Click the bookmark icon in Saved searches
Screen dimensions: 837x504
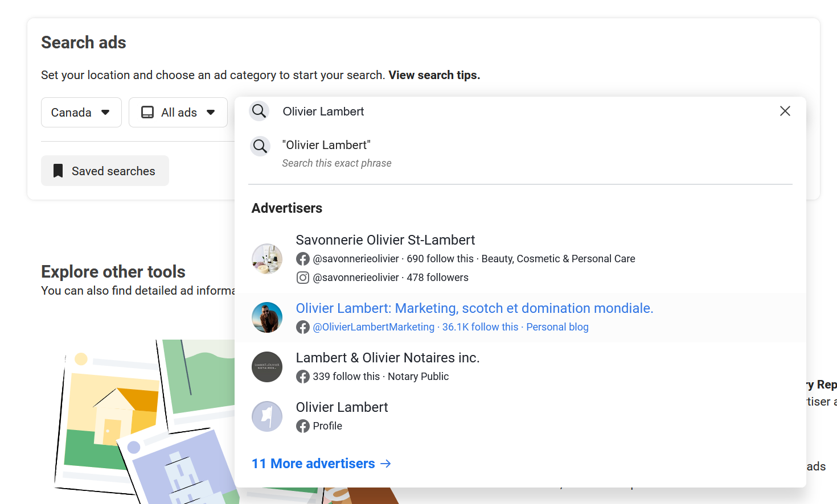[58, 171]
